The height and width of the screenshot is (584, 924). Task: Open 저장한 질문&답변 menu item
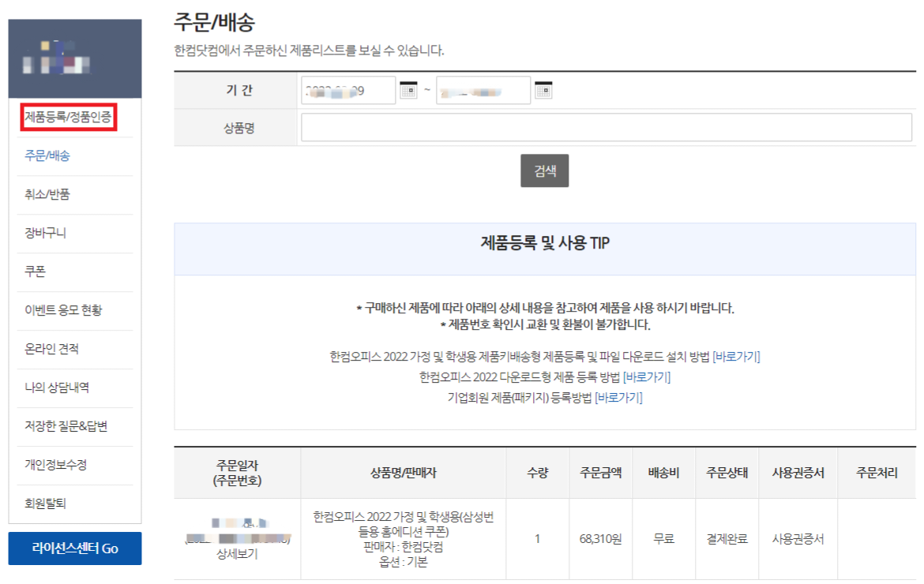click(x=66, y=426)
